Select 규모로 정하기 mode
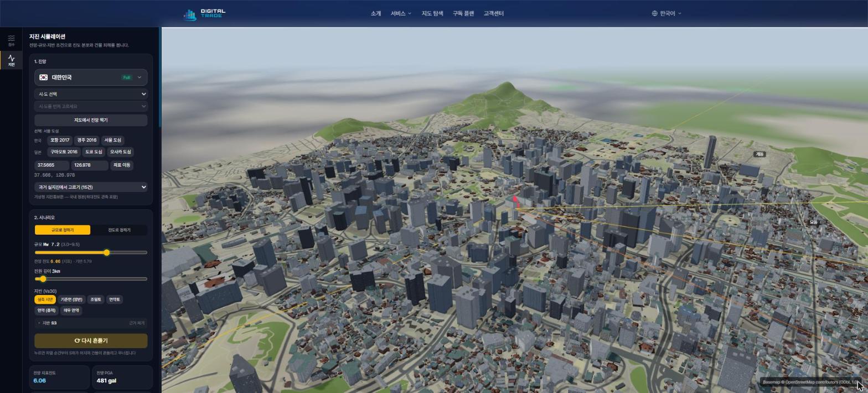Screen dimensions: 868x393 (x=63, y=230)
